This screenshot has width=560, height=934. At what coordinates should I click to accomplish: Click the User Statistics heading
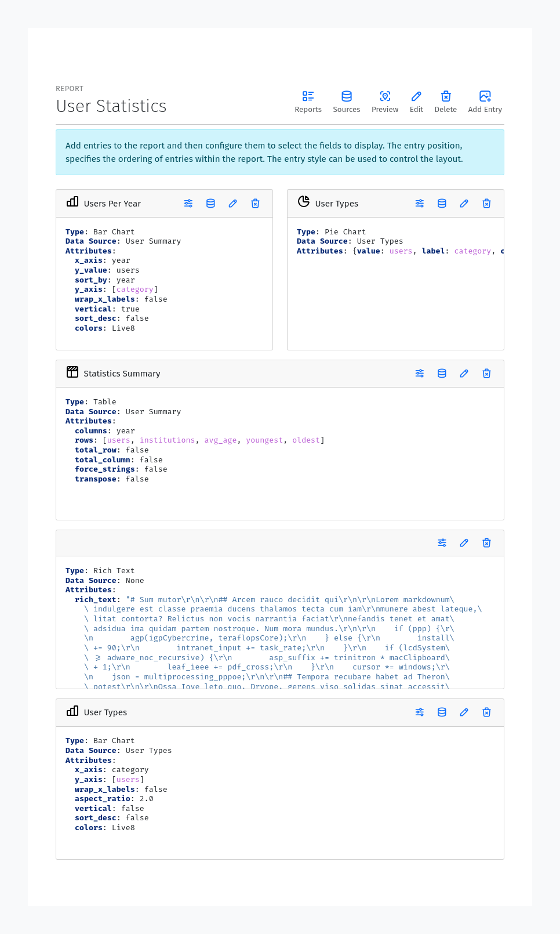111,106
